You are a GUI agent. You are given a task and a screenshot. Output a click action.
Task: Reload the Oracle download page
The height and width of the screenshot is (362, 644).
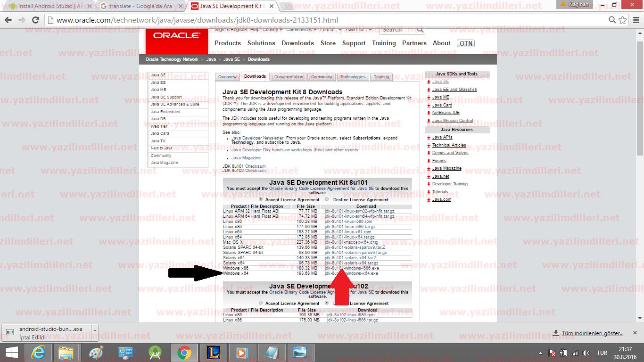coord(35,20)
